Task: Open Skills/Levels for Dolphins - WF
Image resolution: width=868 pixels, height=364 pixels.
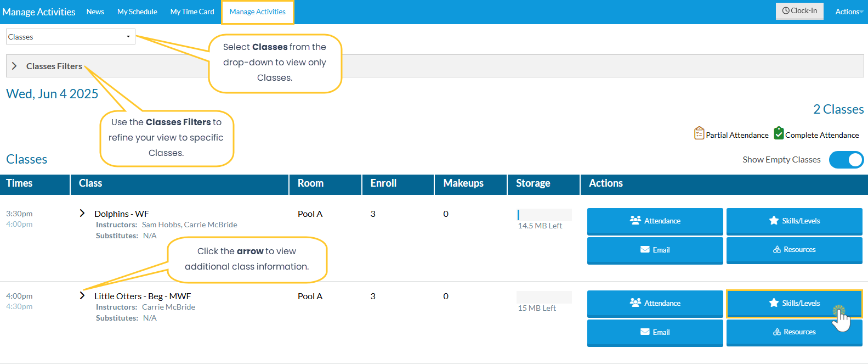Action: click(795, 221)
